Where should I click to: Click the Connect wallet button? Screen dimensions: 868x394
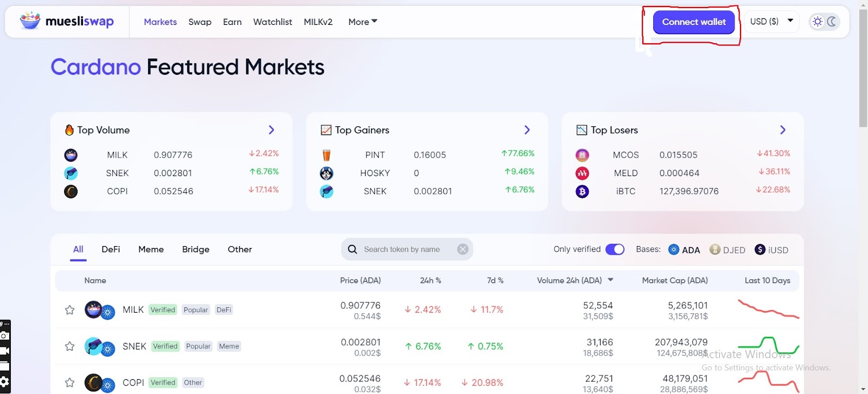point(693,22)
